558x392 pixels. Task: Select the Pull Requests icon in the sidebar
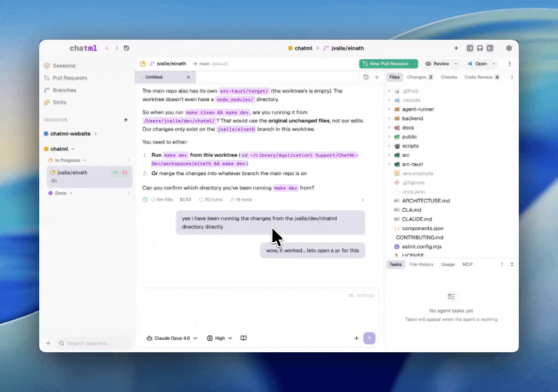point(48,78)
